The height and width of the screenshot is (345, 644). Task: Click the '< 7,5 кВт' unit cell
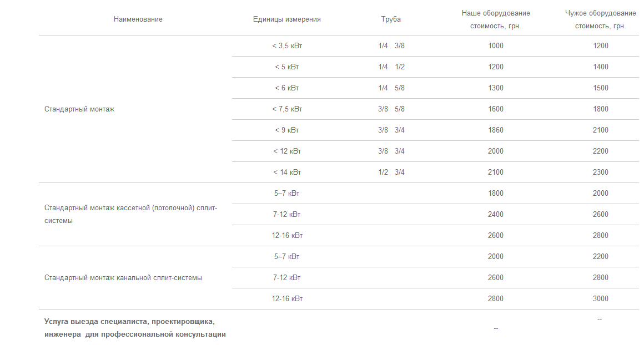click(286, 109)
